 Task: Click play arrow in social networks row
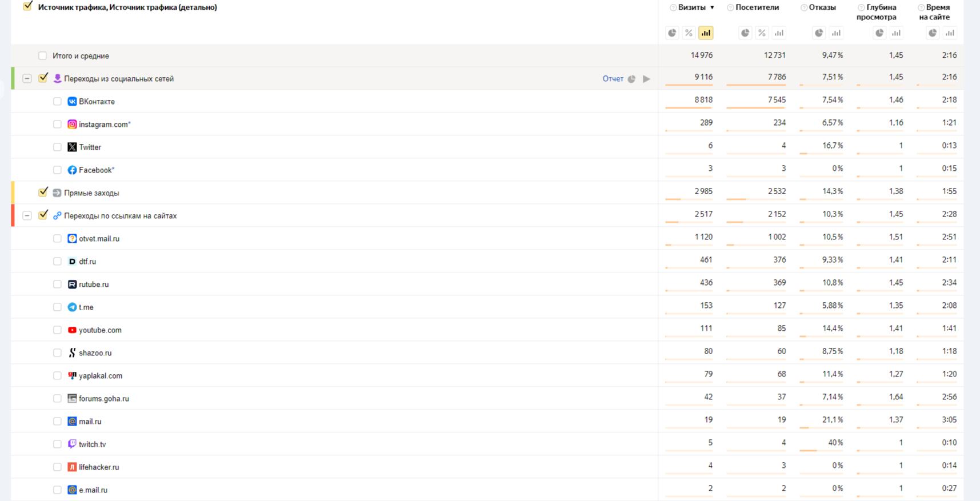pyautogui.click(x=646, y=79)
